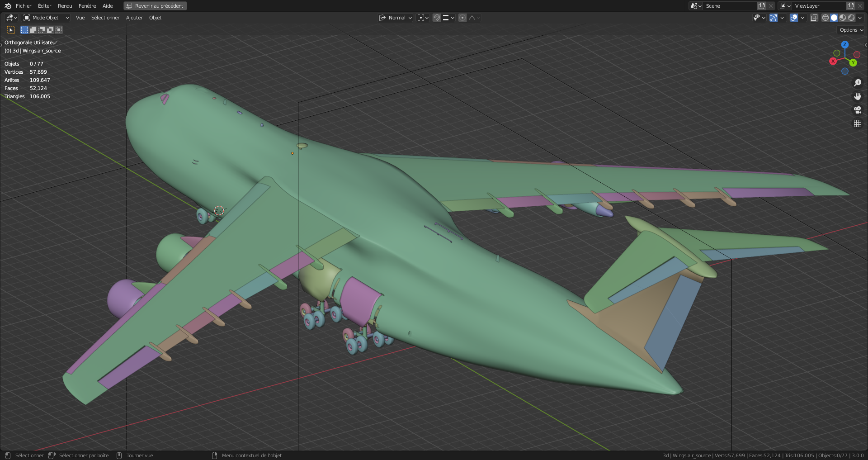Image resolution: width=868 pixels, height=460 pixels.
Task: Click the zoom view magnifier icon
Action: (x=857, y=83)
